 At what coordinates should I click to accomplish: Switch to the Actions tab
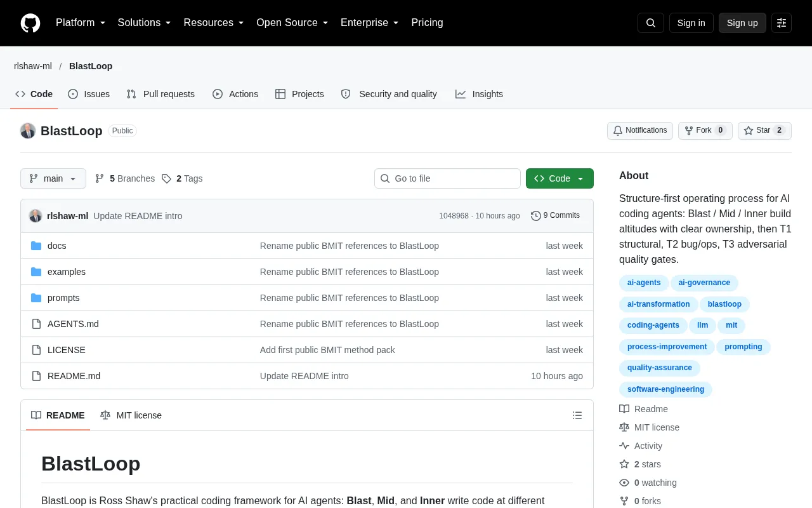click(x=235, y=94)
